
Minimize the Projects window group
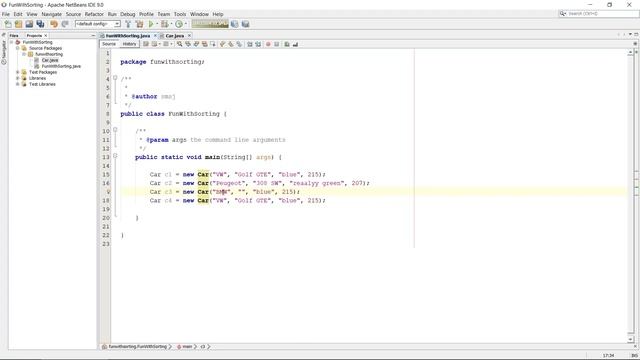tap(93, 36)
